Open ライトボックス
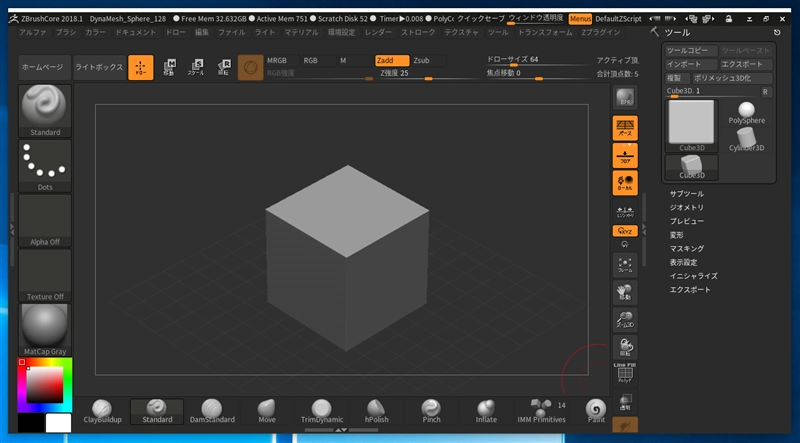 pos(99,67)
